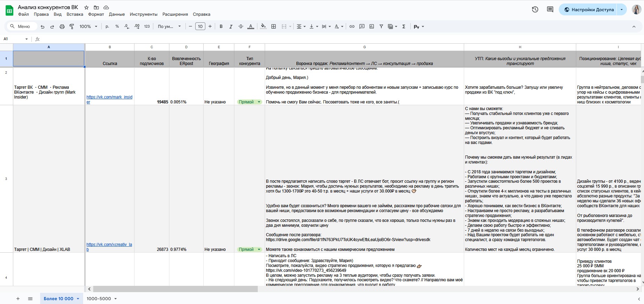Toggle strikethrough formatting

[x=241, y=27]
